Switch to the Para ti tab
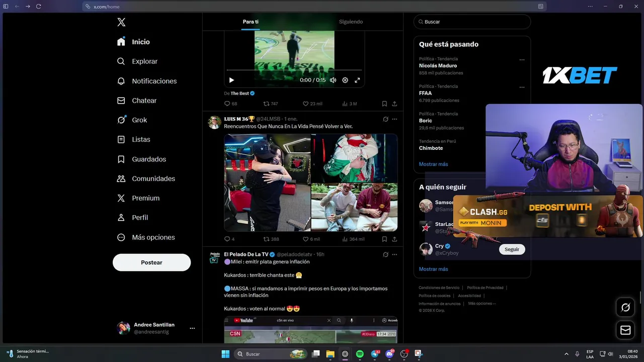Image resolution: width=644 pixels, height=362 pixels. [251, 22]
